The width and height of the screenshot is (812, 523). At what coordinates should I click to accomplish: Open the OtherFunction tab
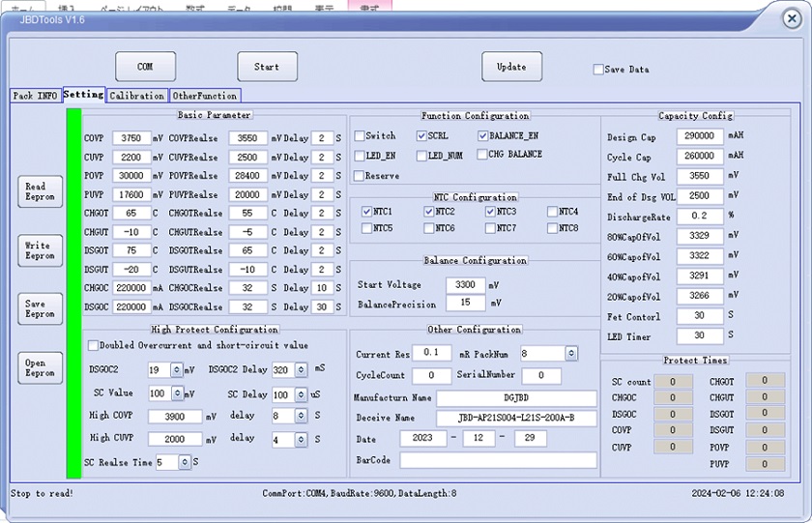(205, 96)
